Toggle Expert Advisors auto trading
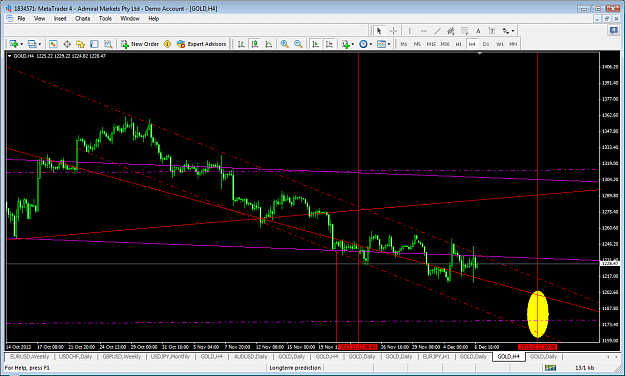Viewport: 625px width, 376px height. click(x=202, y=44)
